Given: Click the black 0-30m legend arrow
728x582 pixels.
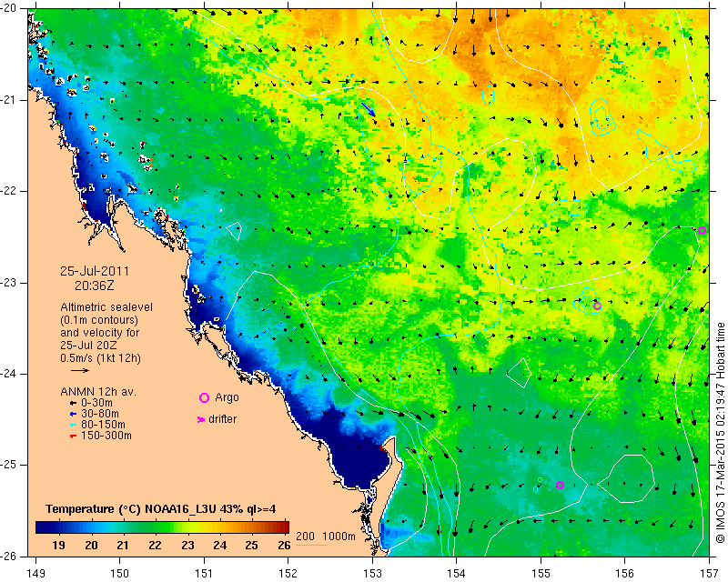Looking at the screenshot, I should (73, 404).
